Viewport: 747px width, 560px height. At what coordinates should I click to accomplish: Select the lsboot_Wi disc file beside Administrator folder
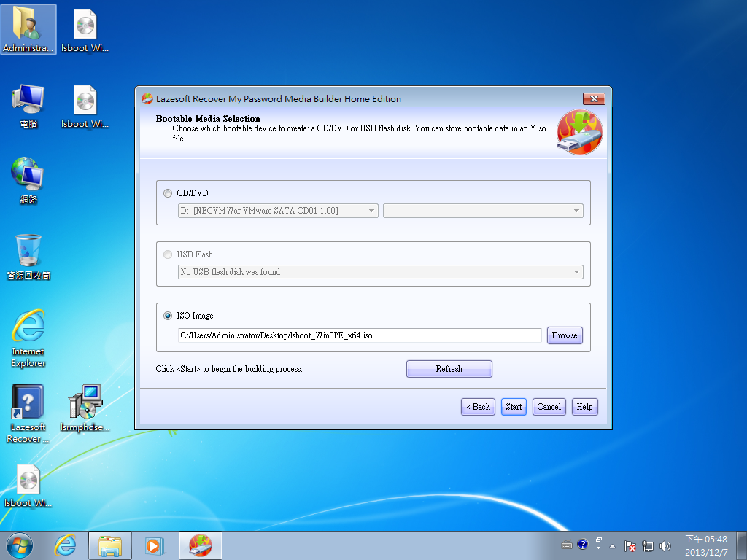[x=85, y=29]
